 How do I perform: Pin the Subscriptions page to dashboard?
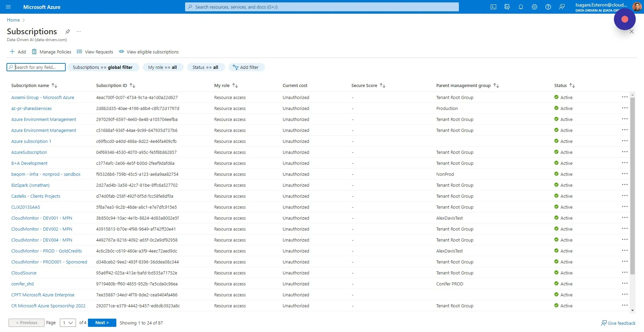68,32
